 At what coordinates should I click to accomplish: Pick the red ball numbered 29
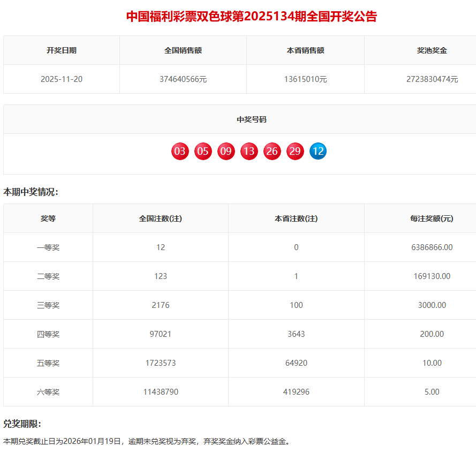[x=295, y=152]
